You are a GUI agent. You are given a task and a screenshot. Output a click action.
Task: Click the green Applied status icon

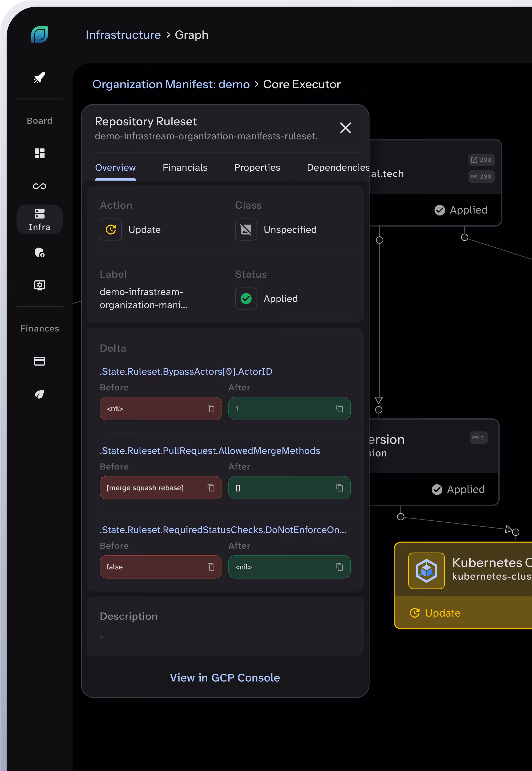[x=246, y=299]
